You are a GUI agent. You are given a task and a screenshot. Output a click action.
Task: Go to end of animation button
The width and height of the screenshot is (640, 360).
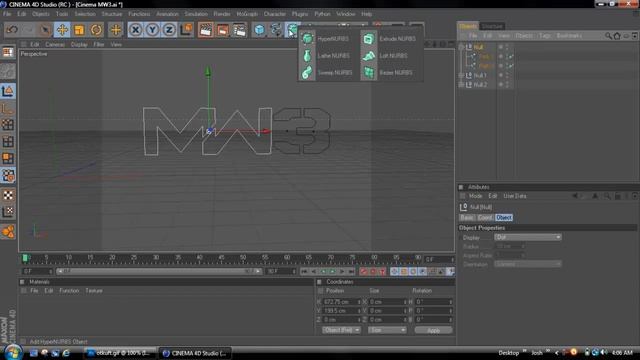[x=351, y=271]
